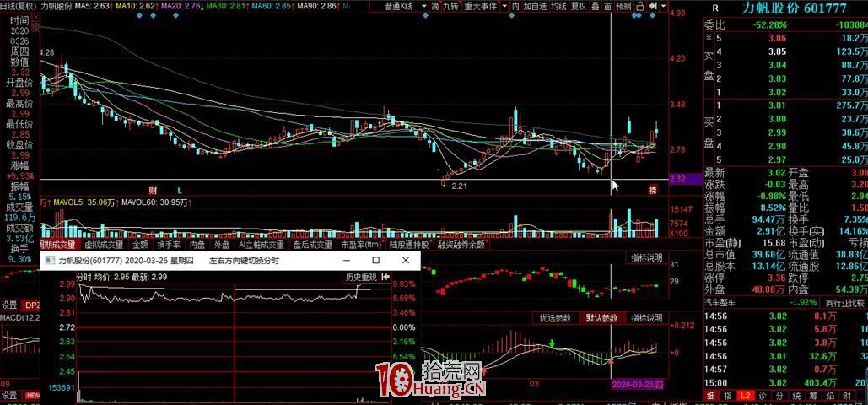
Task: Select the 诊 tab in bottom-right strip
Action: point(763,396)
